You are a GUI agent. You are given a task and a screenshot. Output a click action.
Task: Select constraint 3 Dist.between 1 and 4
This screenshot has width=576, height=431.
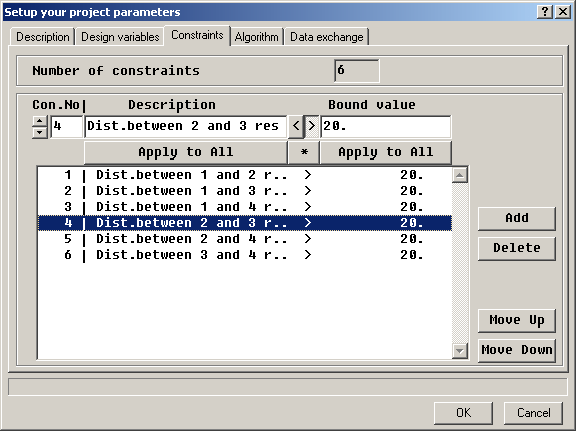coord(245,207)
